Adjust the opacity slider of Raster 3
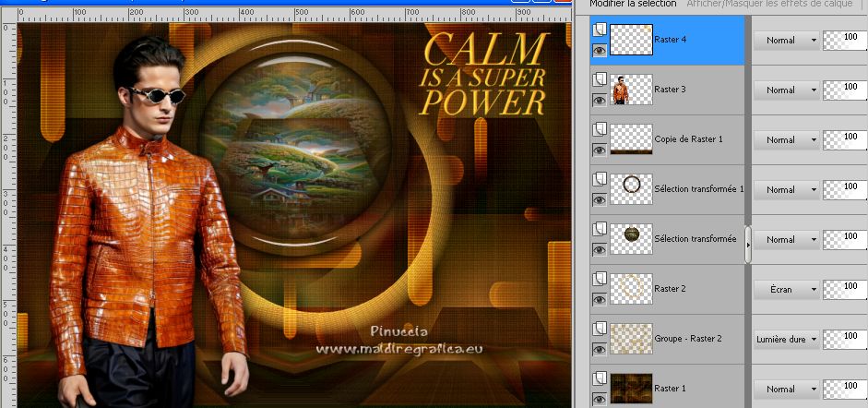The image size is (868, 408). 845,90
